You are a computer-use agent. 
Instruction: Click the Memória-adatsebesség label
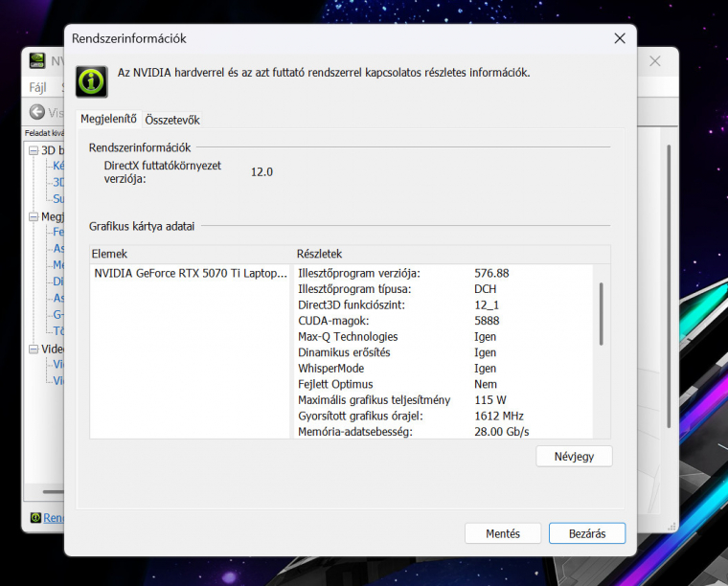(x=355, y=432)
